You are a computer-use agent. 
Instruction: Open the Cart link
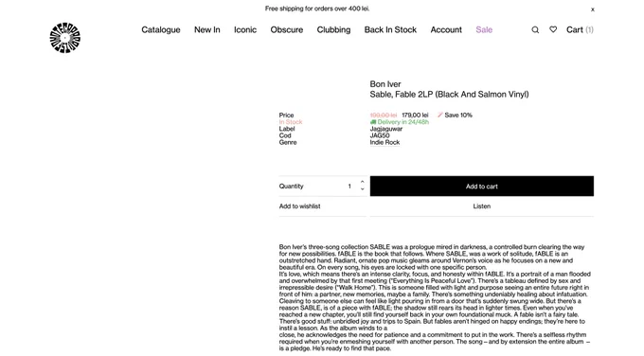coord(580,29)
